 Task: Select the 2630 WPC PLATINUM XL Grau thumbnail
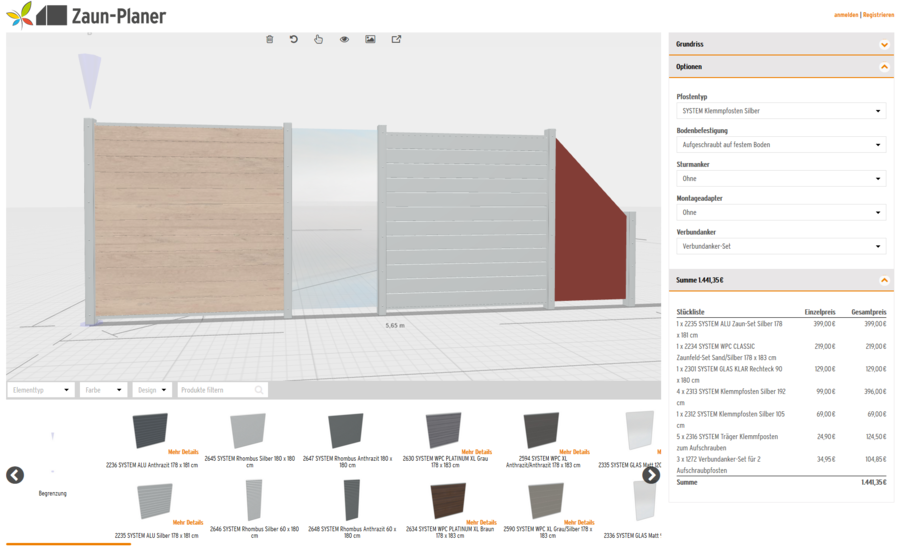pyautogui.click(x=443, y=430)
